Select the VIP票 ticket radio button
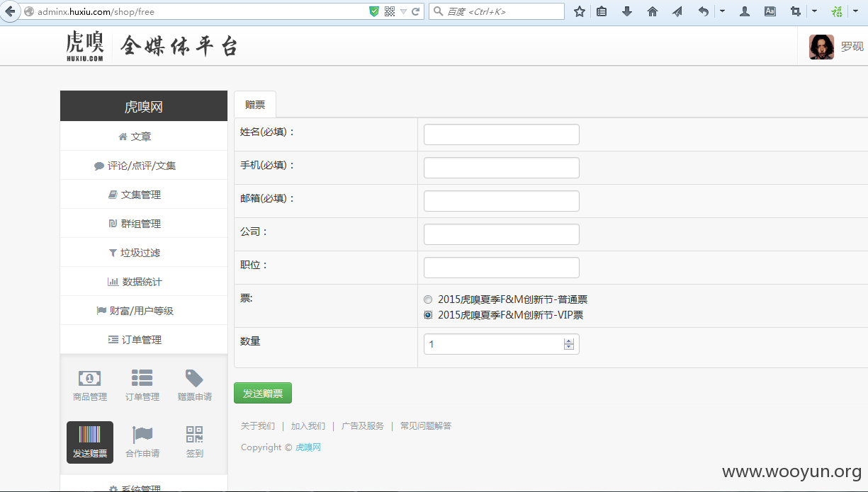868x492 pixels. point(428,315)
